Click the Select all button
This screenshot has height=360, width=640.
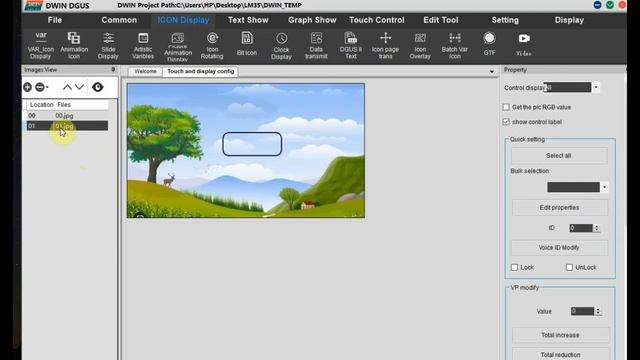559,156
